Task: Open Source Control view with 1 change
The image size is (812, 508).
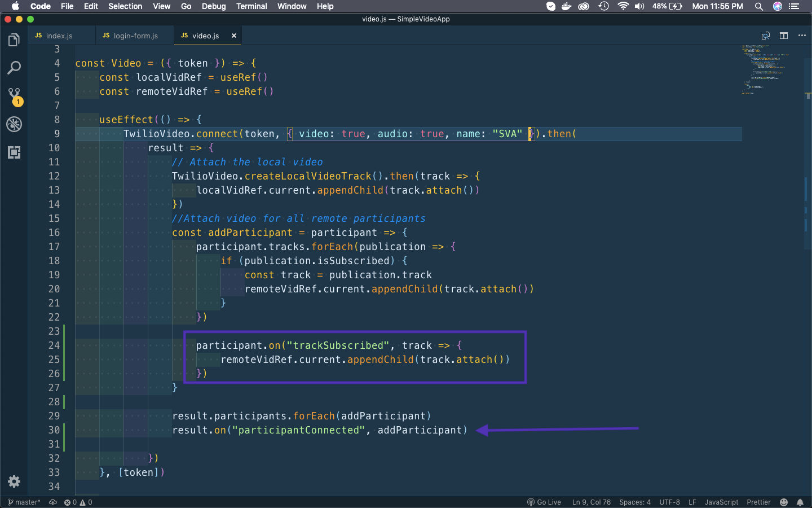Action: click(x=14, y=97)
